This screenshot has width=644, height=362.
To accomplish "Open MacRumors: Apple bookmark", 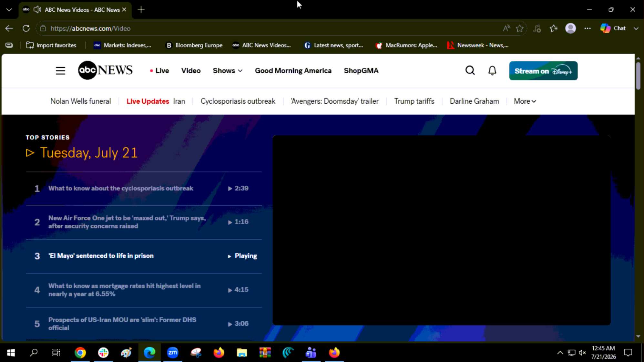I will coord(406,46).
